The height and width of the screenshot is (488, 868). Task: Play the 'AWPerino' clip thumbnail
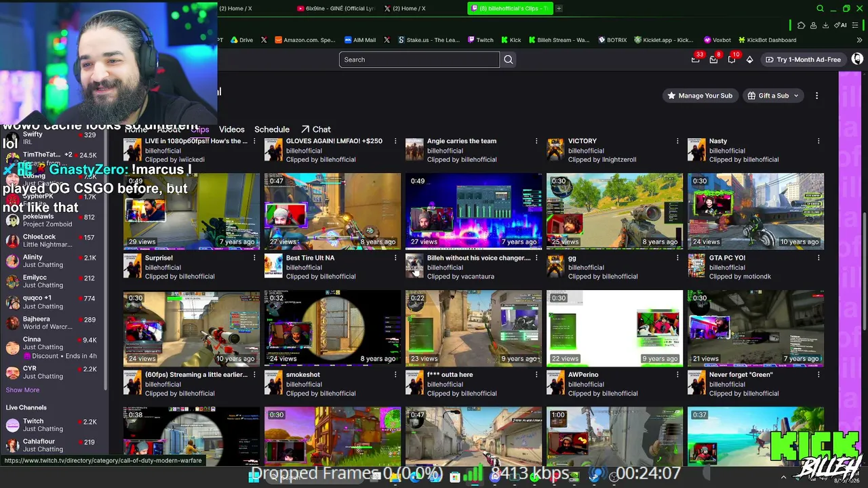pos(614,328)
